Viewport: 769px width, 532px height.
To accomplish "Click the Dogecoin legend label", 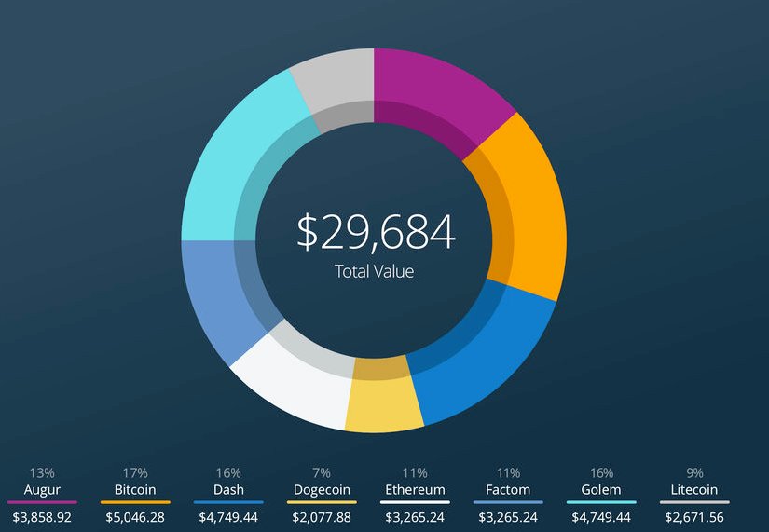I will click(x=322, y=489).
